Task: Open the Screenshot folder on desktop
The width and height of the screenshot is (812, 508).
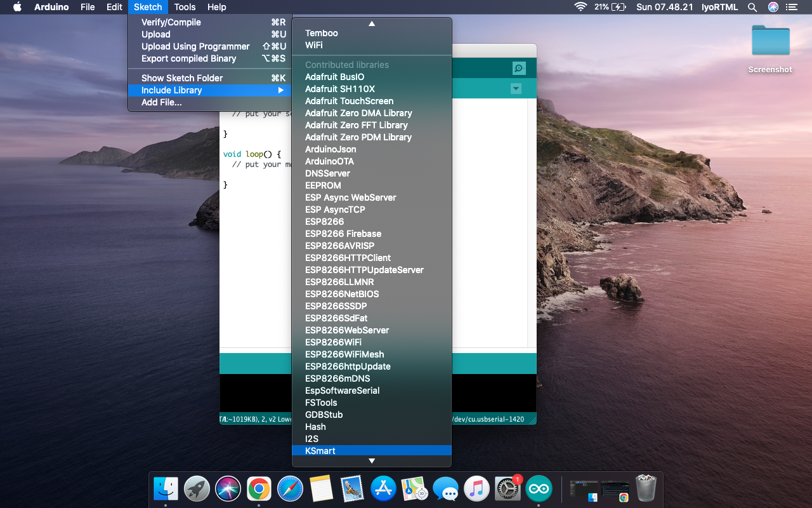Action: 770,50
